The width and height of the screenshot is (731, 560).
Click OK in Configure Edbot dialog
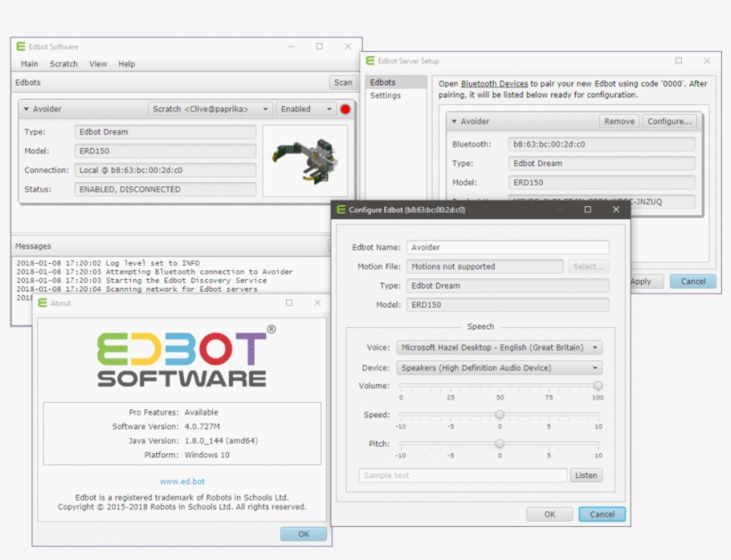pos(550,515)
